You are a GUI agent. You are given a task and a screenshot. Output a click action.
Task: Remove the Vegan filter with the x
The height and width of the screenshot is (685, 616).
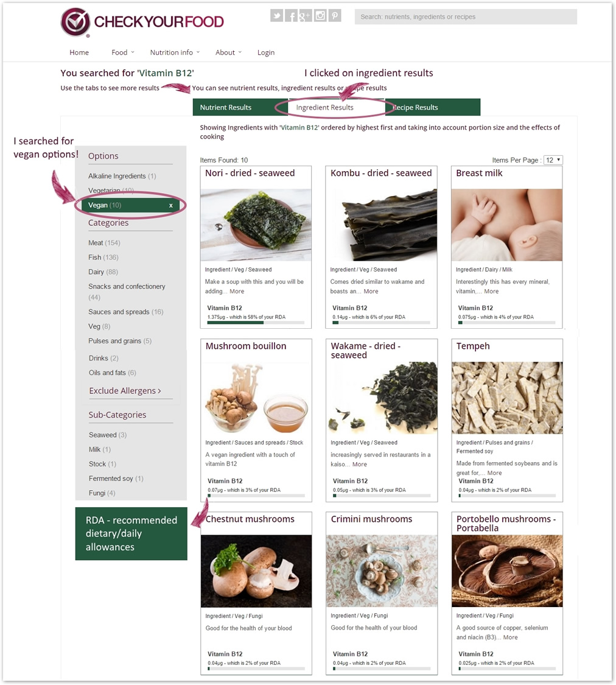tap(170, 205)
